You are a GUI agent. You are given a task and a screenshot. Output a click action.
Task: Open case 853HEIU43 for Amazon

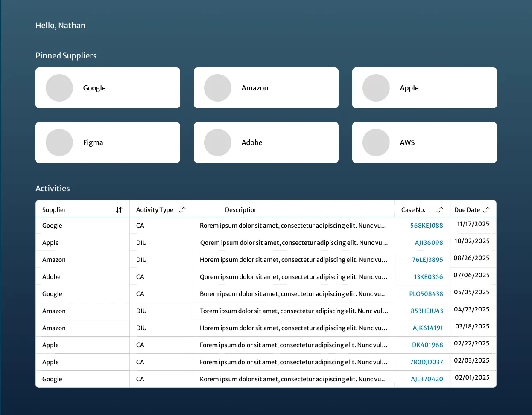point(428,311)
